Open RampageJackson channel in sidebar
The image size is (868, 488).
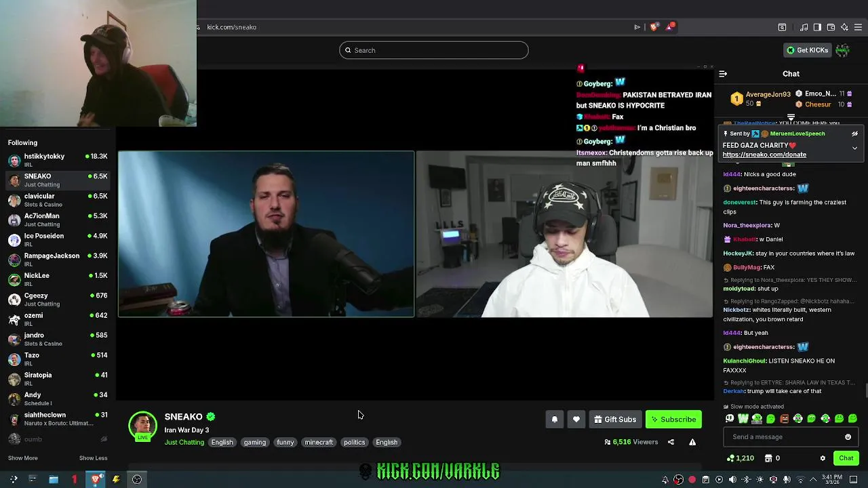(x=58, y=260)
